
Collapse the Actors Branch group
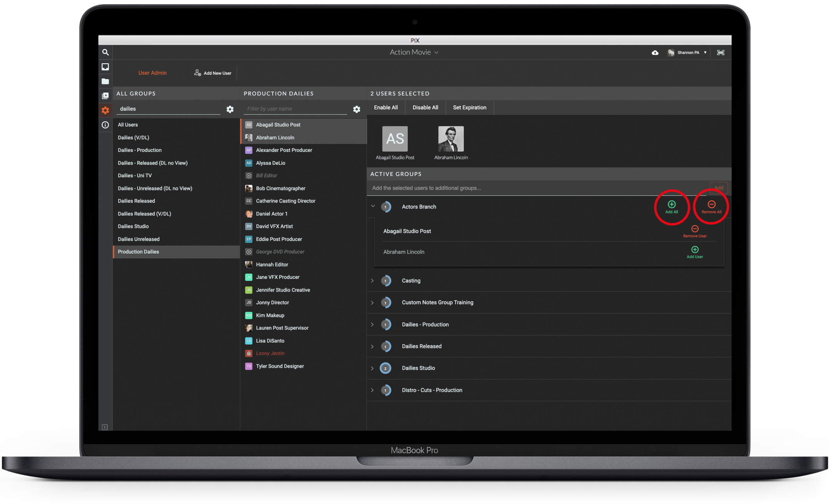373,206
